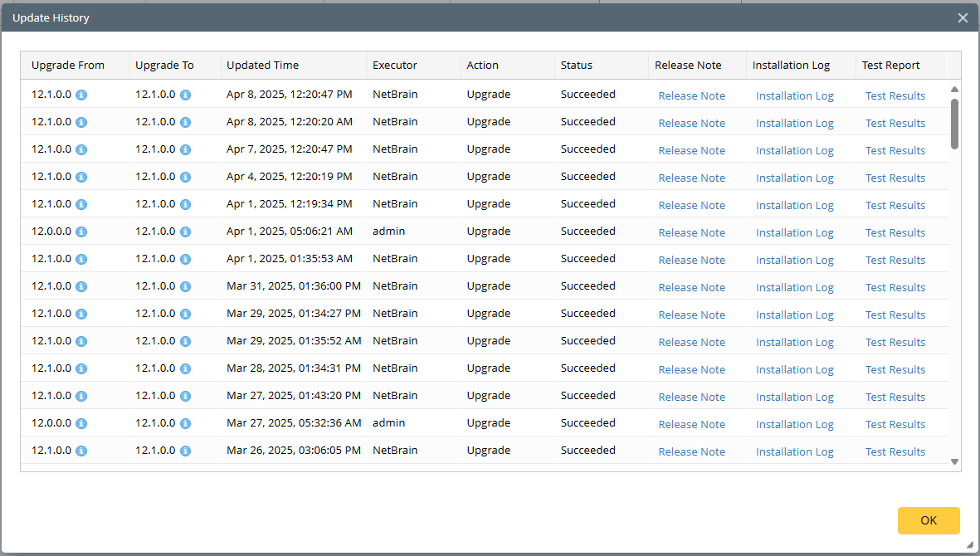Open Release Note for Apr 8 12:20:47 PM
This screenshot has width=980, height=556.
click(691, 95)
